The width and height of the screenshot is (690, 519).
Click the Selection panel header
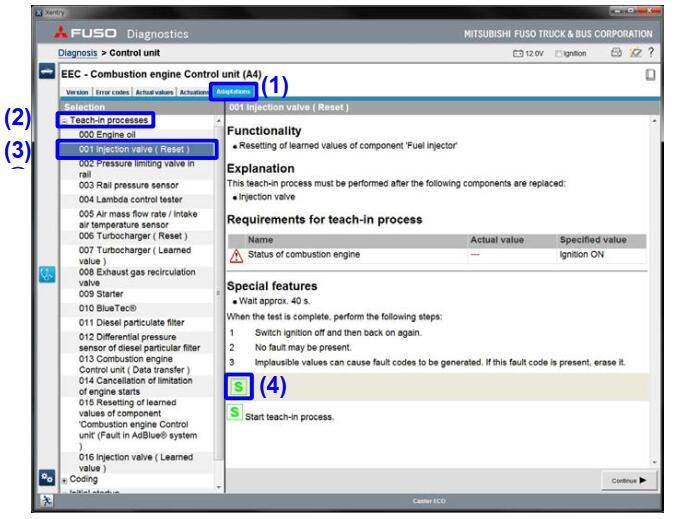tap(142, 107)
